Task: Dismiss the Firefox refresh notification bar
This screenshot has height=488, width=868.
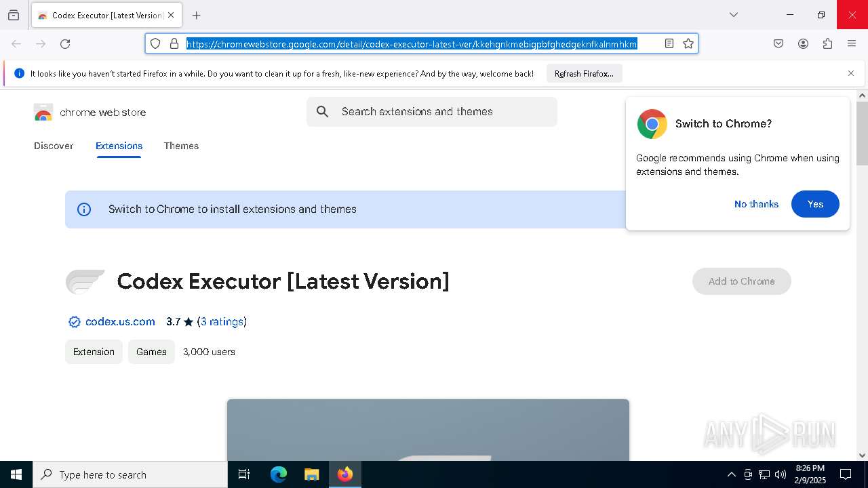Action: coord(851,73)
